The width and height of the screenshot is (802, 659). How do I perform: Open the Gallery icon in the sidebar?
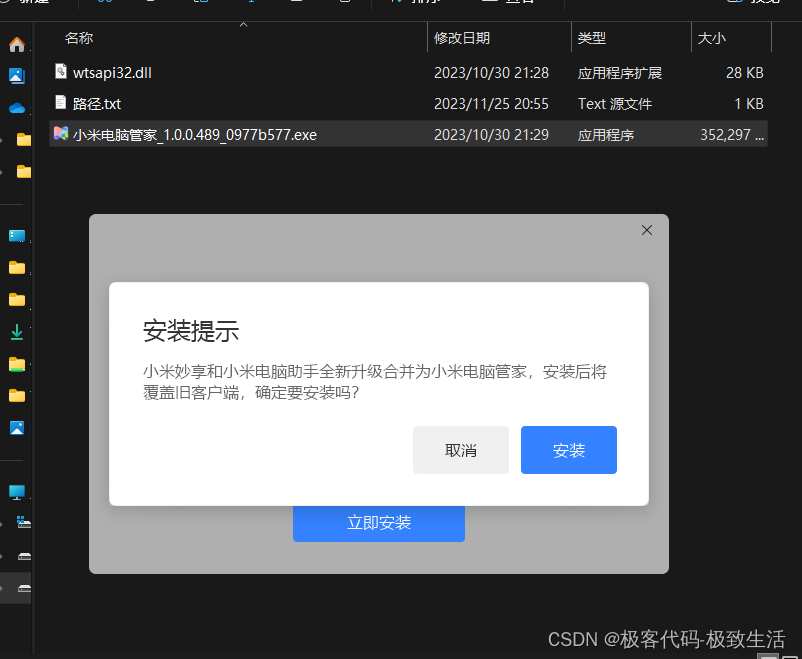pyautogui.click(x=17, y=76)
